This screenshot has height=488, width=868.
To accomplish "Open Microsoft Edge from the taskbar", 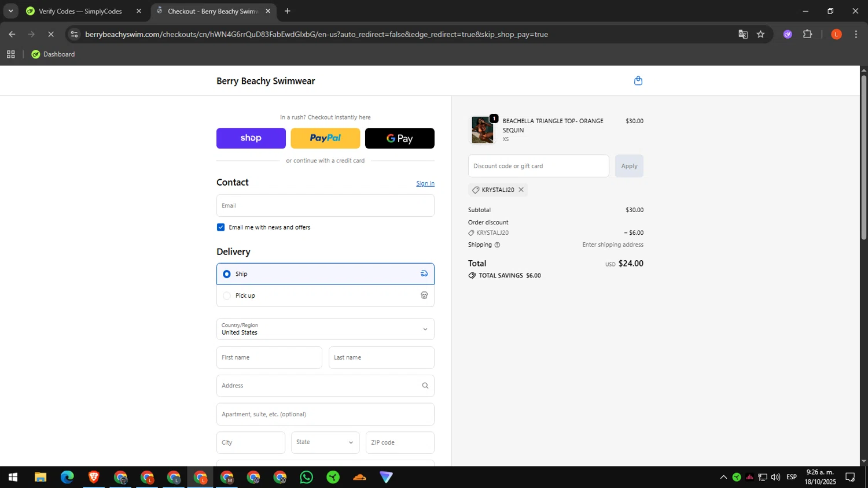I will (67, 477).
